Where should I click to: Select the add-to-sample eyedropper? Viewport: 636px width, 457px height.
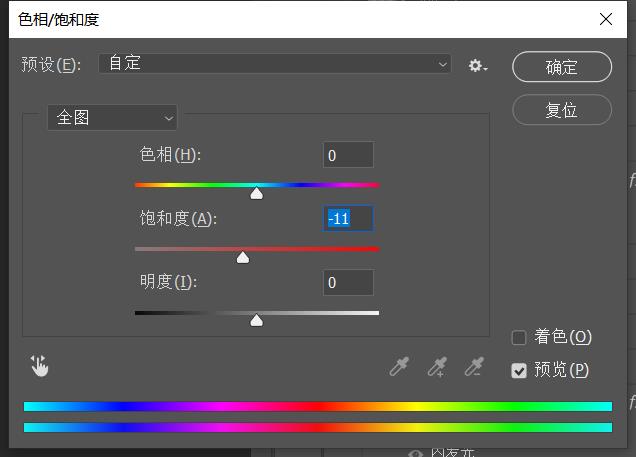[437, 367]
